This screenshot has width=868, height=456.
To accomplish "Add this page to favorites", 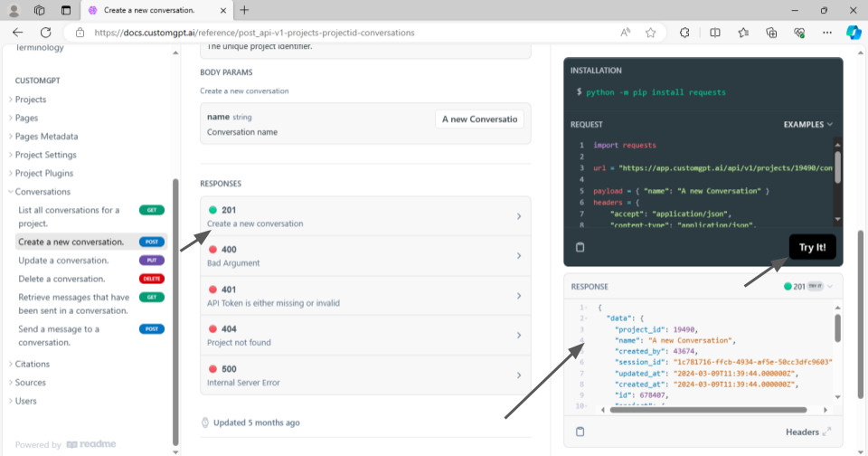I will [650, 33].
